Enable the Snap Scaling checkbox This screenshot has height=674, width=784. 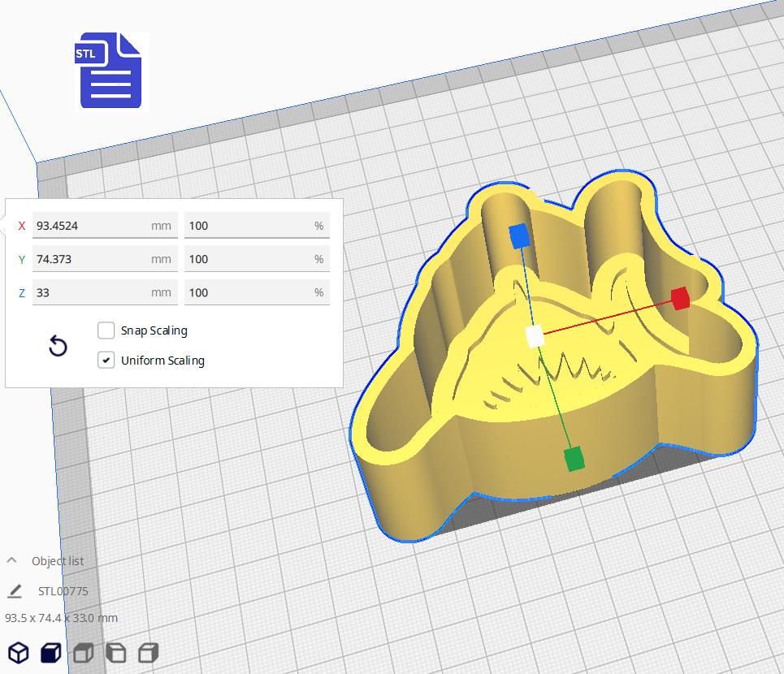pyautogui.click(x=106, y=331)
